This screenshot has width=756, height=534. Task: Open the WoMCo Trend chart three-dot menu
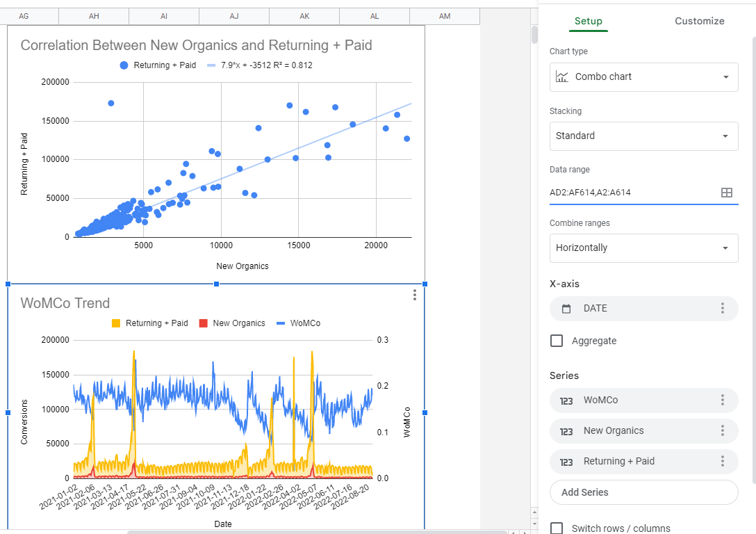415,295
